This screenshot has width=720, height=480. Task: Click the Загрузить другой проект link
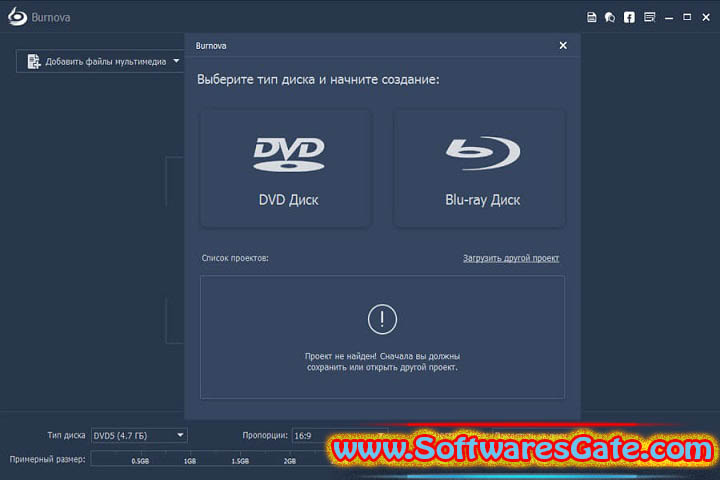[511, 258]
